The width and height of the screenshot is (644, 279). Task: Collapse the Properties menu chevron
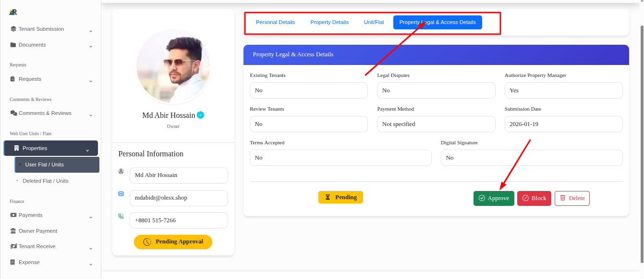point(87,150)
